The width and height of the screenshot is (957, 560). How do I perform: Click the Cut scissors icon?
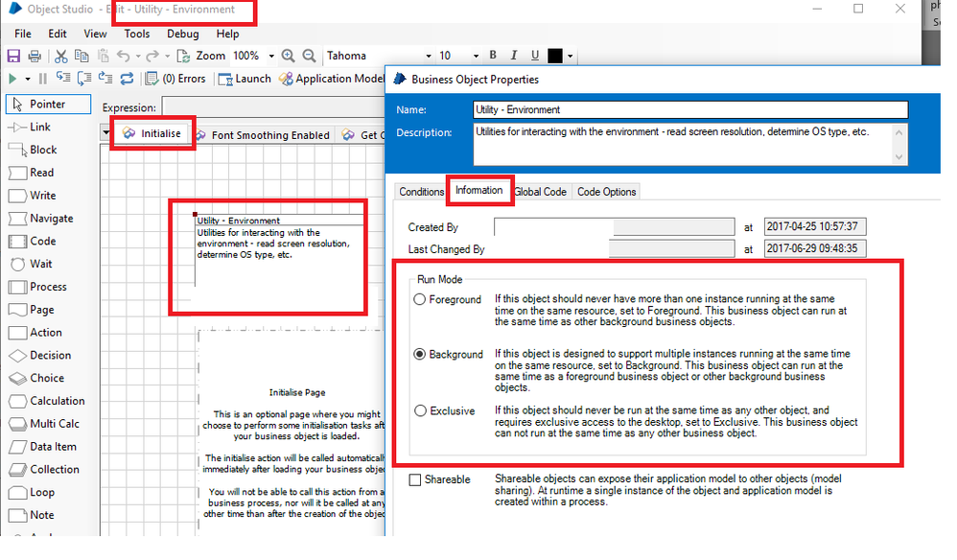point(61,57)
